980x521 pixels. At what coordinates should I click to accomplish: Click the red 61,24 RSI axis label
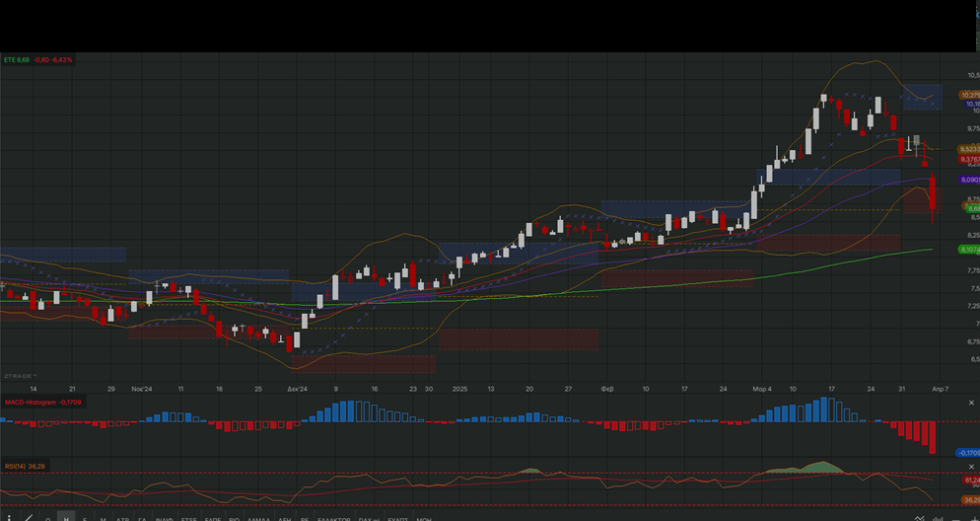(971, 481)
